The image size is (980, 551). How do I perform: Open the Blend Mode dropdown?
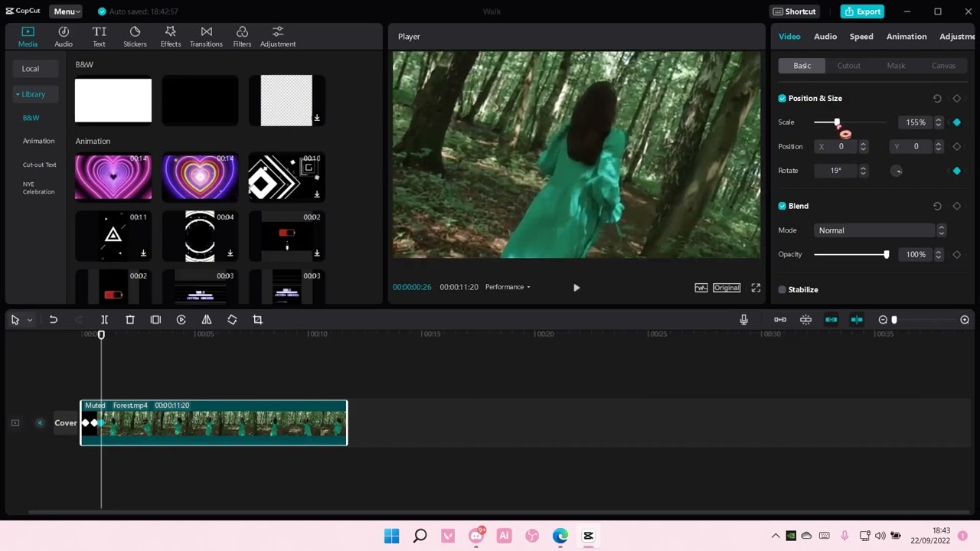tap(880, 230)
